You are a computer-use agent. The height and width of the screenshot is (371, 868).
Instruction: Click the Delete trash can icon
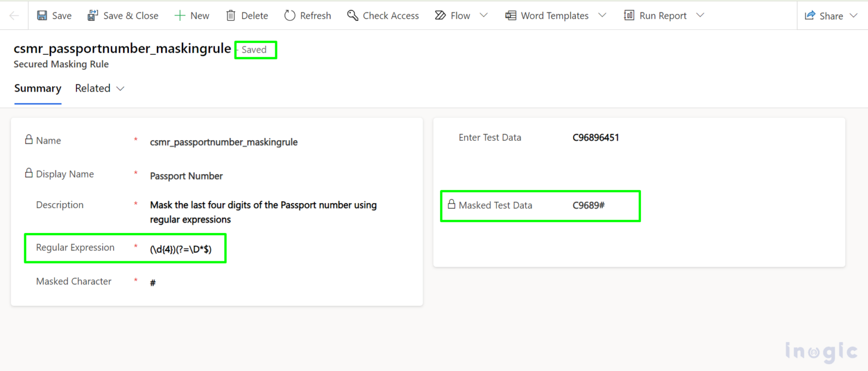click(x=231, y=16)
